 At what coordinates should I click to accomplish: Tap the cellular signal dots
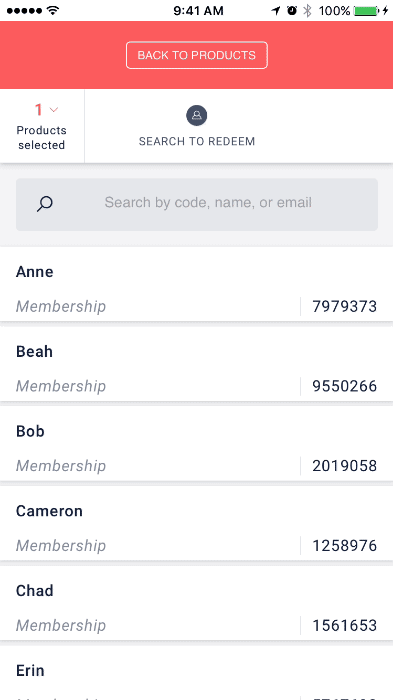tap(25, 11)
